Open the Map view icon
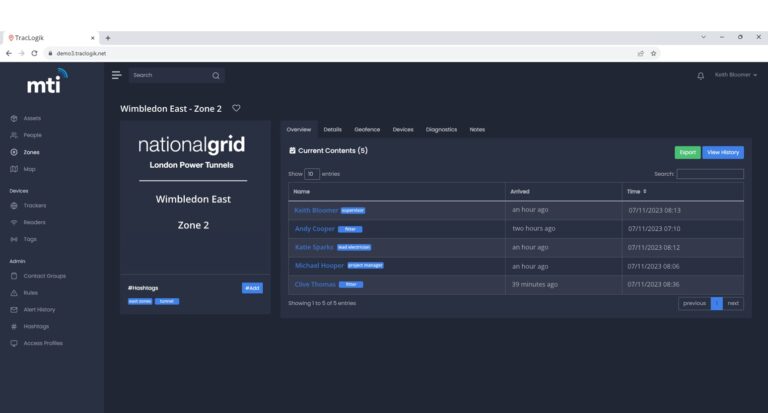This screenshot has height=413, width=768. [14, 169]
